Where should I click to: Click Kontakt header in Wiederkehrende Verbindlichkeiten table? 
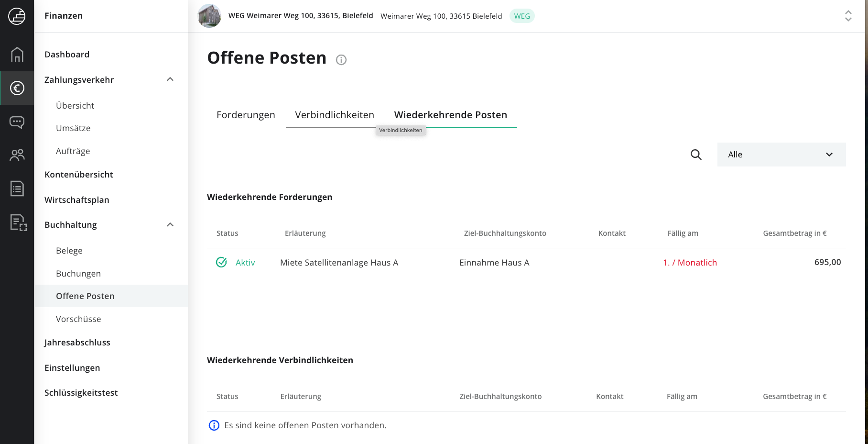(x=609, y=397)
